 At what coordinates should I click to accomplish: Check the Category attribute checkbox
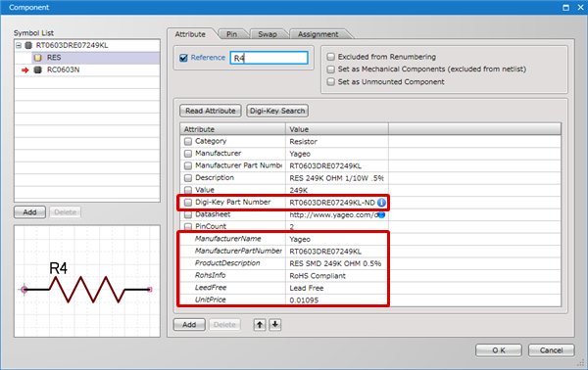[188, 141]
